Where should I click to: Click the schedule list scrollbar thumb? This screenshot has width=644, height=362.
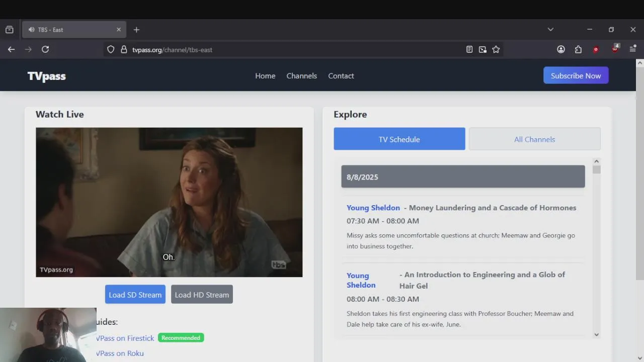[x=596, y=169]
